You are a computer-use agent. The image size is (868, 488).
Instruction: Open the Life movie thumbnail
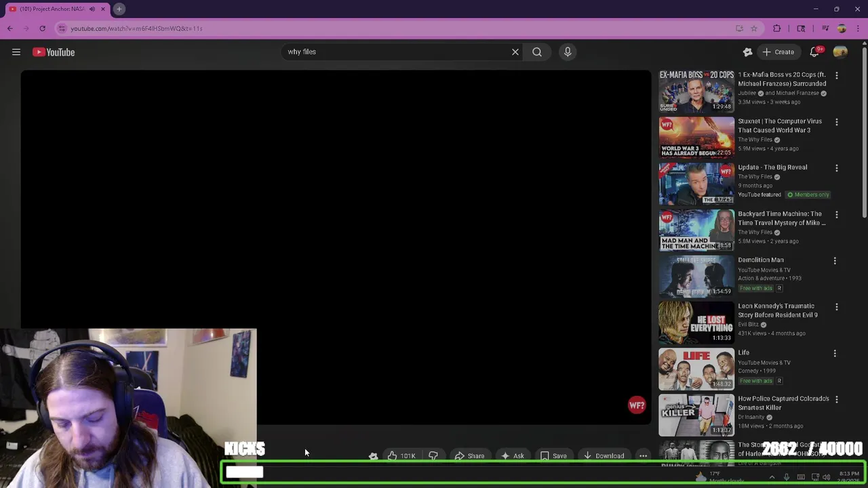click(x=696, y=369)
